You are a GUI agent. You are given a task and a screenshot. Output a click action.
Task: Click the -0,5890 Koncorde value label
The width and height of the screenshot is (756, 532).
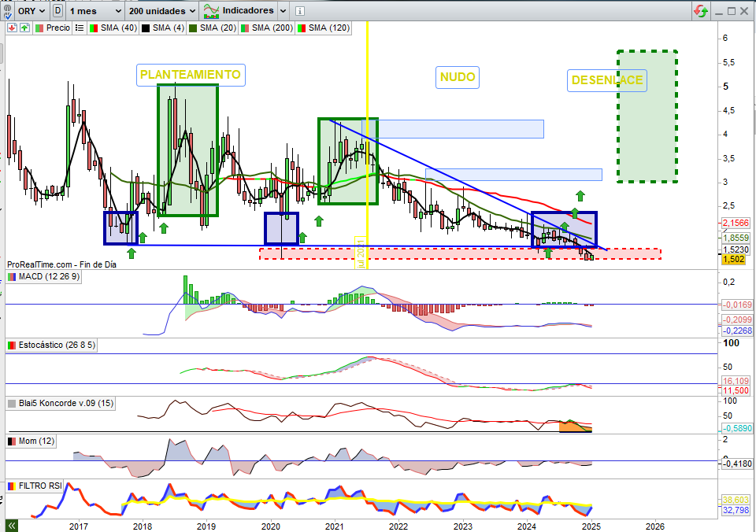737,428
